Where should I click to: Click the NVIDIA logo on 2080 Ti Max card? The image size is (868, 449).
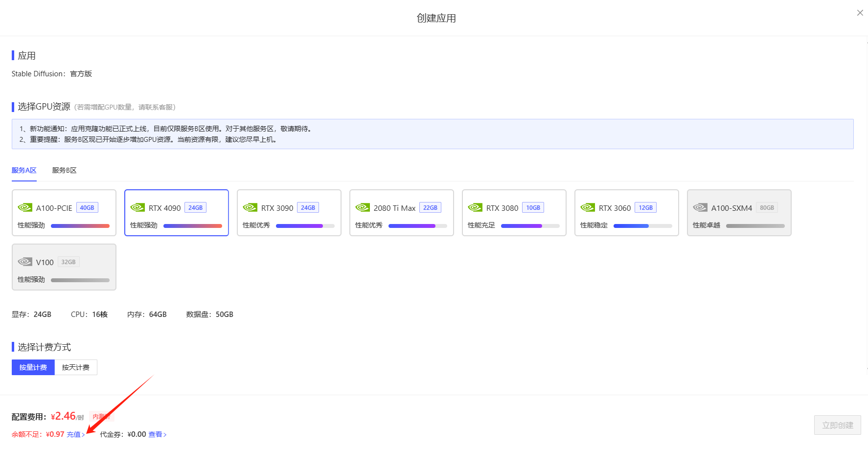tap(363, 207)
